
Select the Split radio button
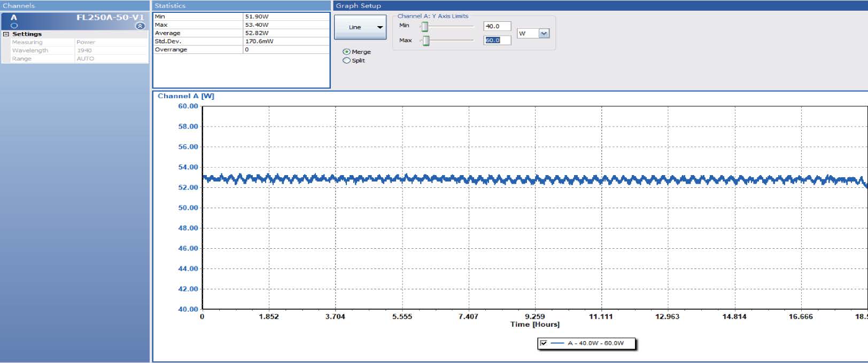coord(347,60)
